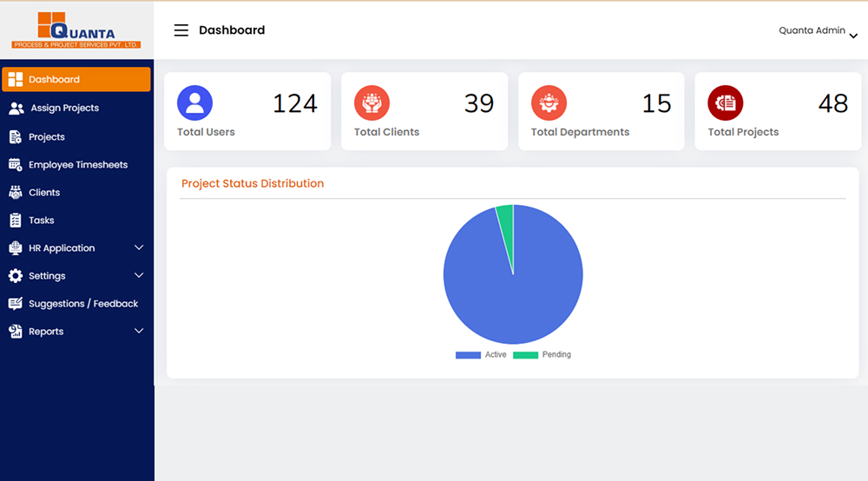Click the Quanta company logo
The width and height of the screenshot is (868, 481).
click(76, 30)
